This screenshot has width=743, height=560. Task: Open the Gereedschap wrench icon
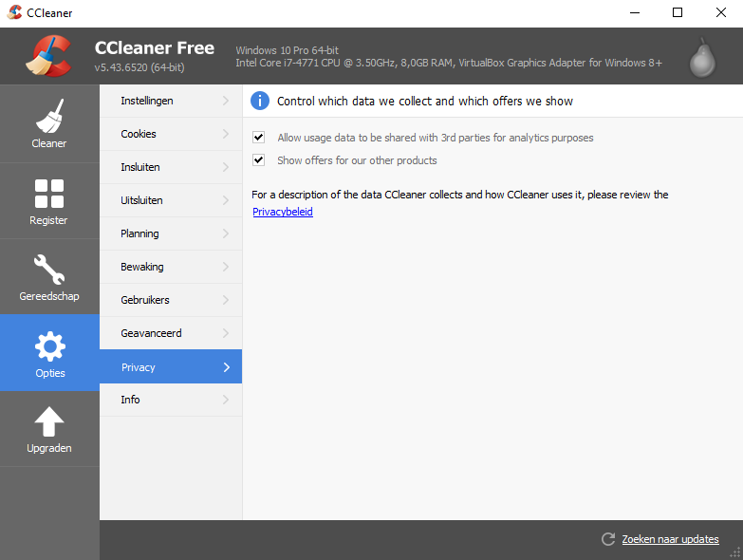pos(49,270)
